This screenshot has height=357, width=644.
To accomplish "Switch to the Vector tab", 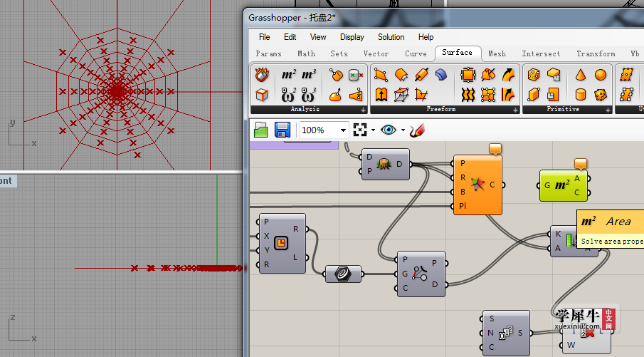I will click(x=376, y=53).
